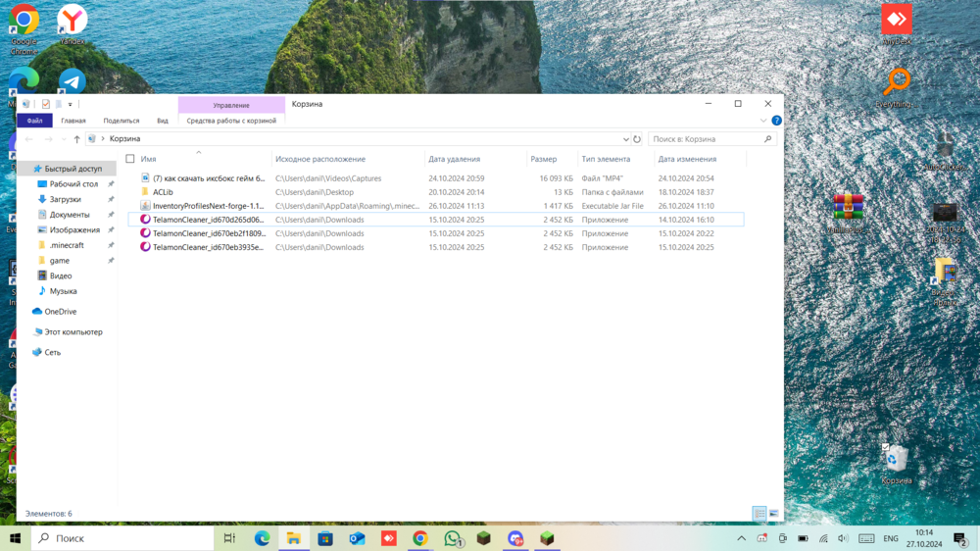The height and width of the screenshot is (551, 980).
Task: Refresh the Корзина folder view
Action: tap(637, 139)
